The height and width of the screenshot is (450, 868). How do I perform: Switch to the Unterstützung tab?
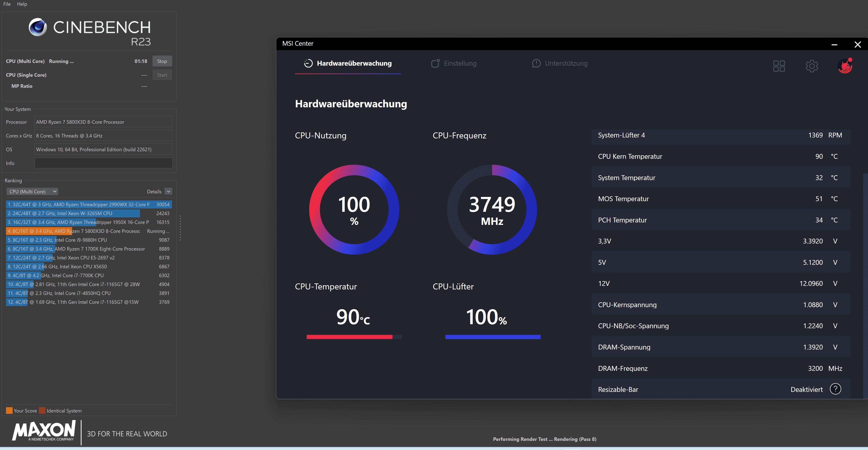[x=566, y=63]
